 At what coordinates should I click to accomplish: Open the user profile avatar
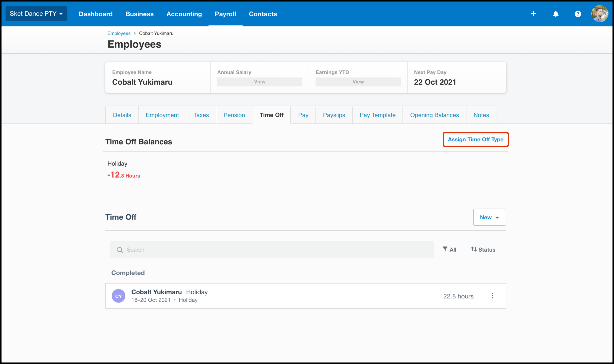(600, 14)
